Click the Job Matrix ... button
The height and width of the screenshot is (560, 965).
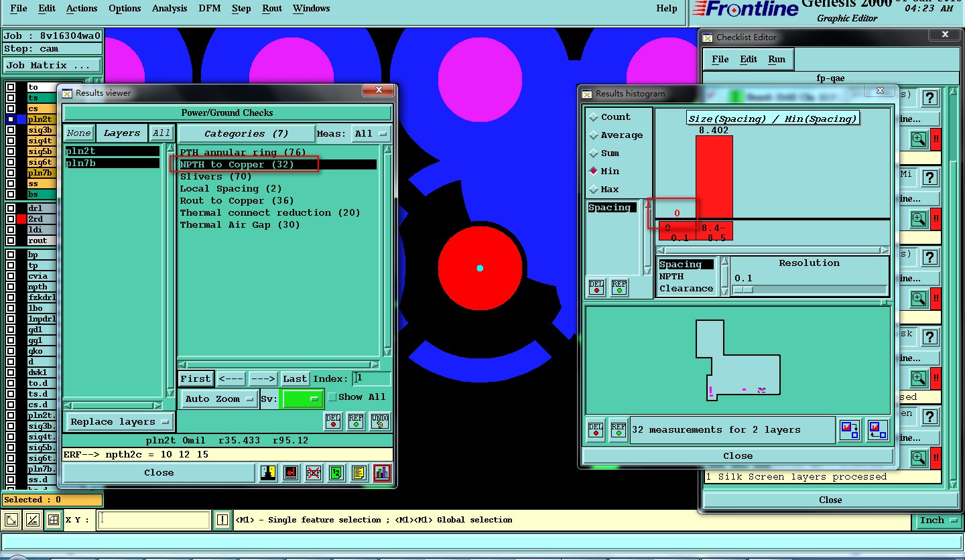52,66
